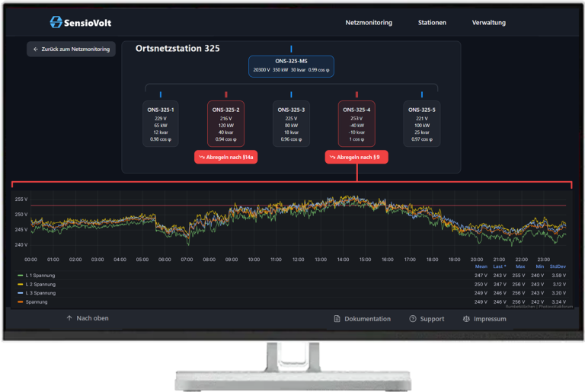Click the question mark Support icon
Viewport: 585px width, 392px height.
[x=412, y=319]
